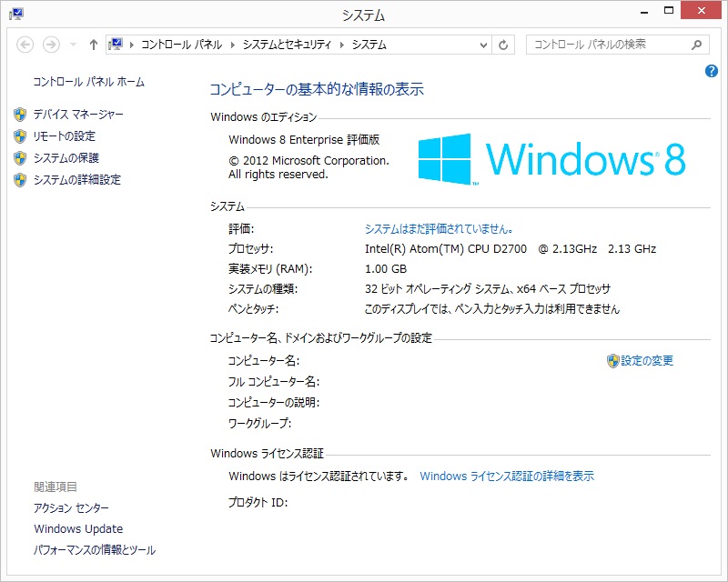Viewport: 728px width, 582px height.
Task: Open システムの保護
Action: tap(66, 158)
